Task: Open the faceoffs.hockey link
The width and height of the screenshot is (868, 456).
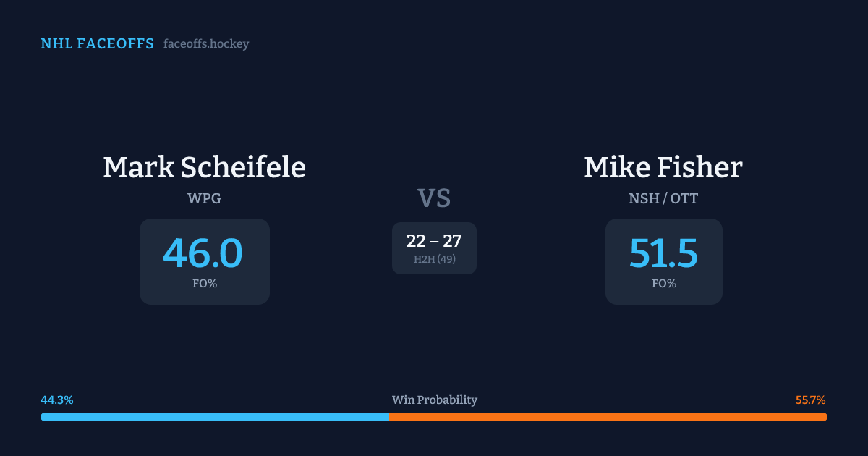Action: tap(206, 44)
